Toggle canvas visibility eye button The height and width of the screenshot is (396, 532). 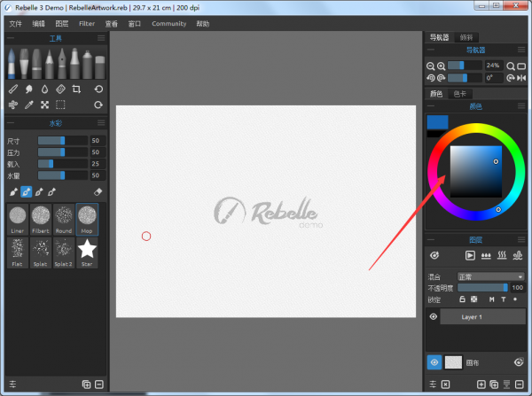coord(434,361)
